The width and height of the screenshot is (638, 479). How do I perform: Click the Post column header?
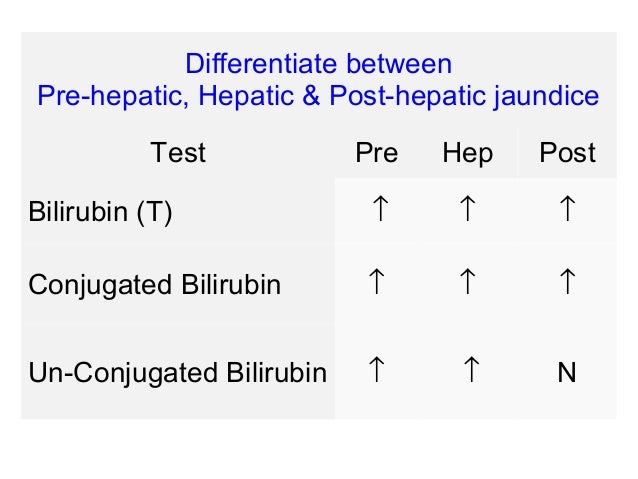tap(567, 153)
